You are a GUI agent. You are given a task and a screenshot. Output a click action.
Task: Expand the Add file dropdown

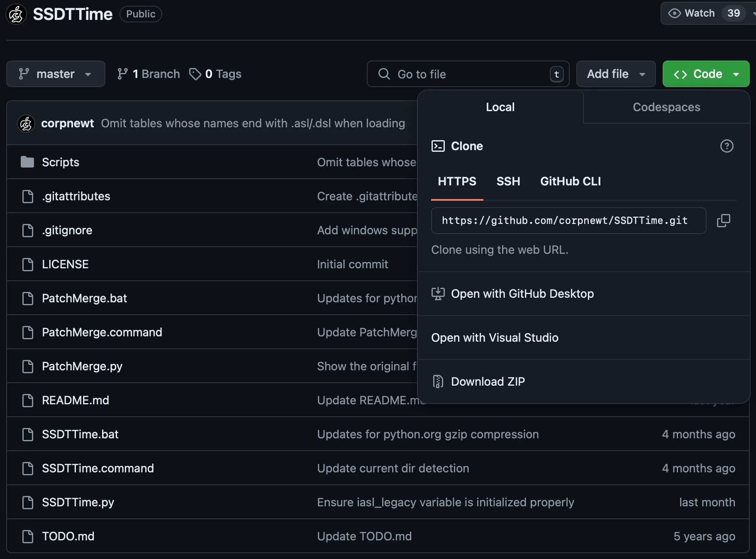[x=616, y=74]
